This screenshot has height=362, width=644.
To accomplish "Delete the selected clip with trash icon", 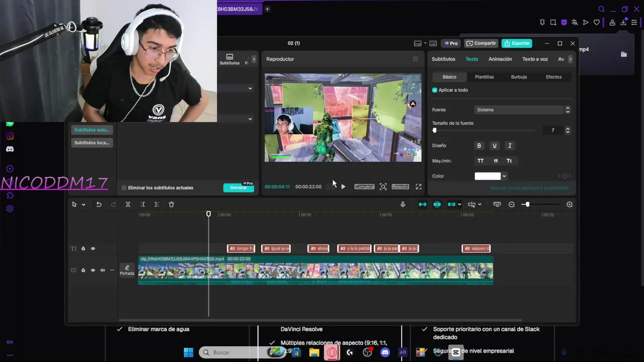I will point(171,204).
